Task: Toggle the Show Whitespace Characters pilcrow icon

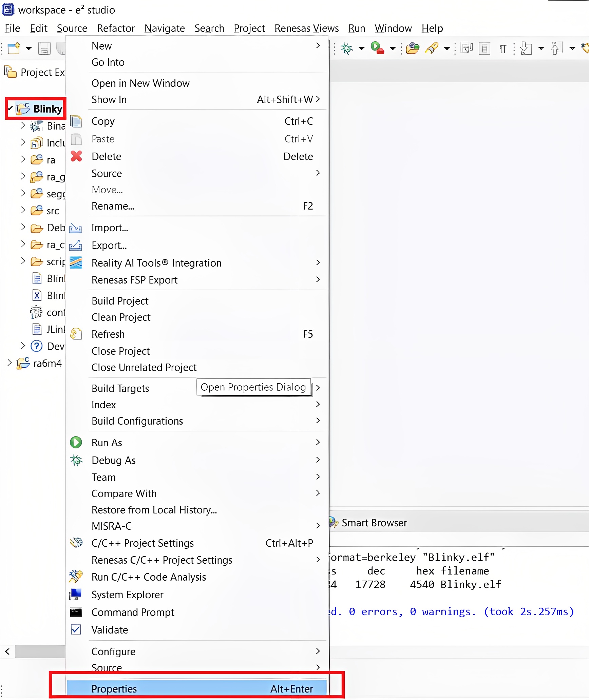Action: [x=503, y=48]
